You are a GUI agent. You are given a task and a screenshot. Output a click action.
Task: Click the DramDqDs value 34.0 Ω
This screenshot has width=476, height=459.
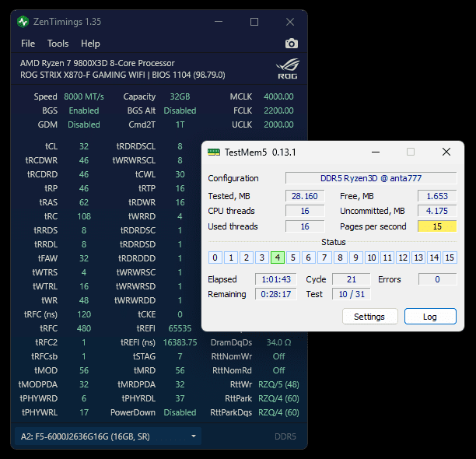pyautogui.click(x=278, y=342)
